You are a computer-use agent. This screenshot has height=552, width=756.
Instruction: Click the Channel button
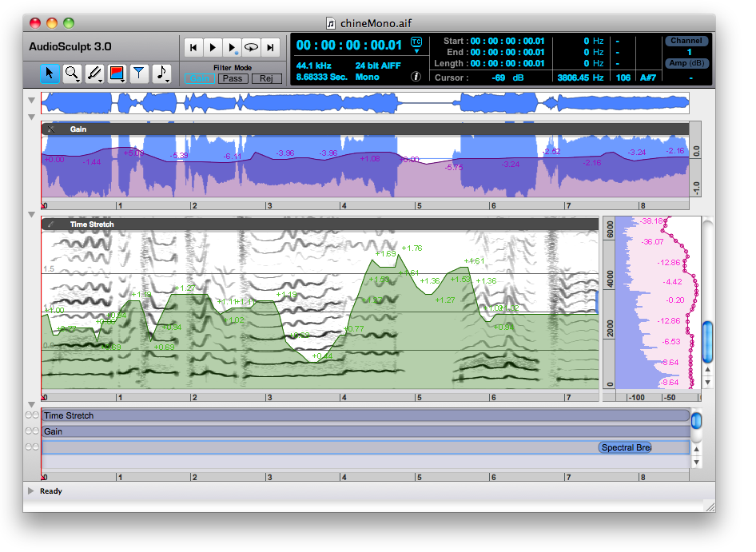686,41
